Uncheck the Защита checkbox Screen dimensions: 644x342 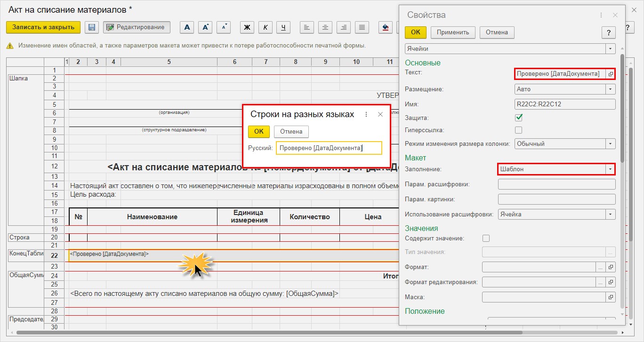(x=519, y=117)
